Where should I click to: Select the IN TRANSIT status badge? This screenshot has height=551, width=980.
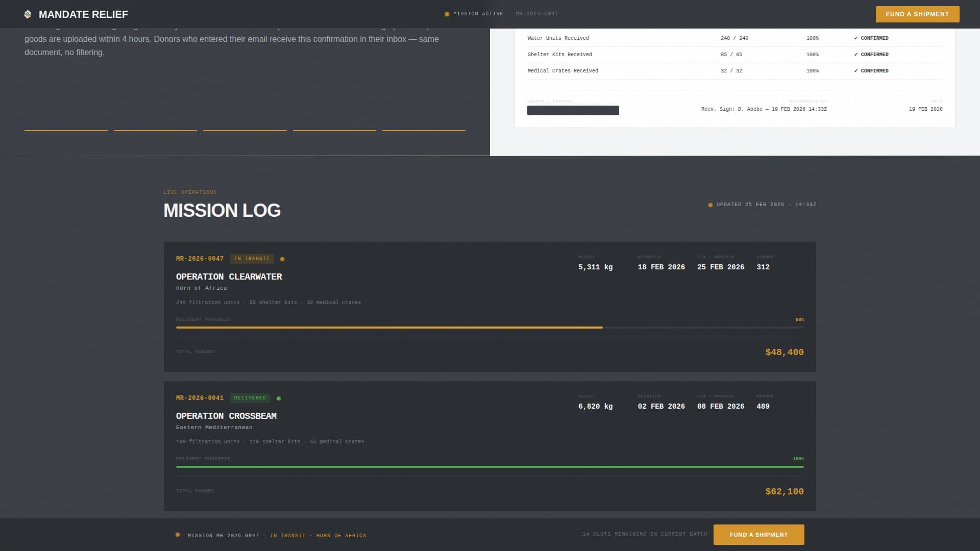click(252, 259)
